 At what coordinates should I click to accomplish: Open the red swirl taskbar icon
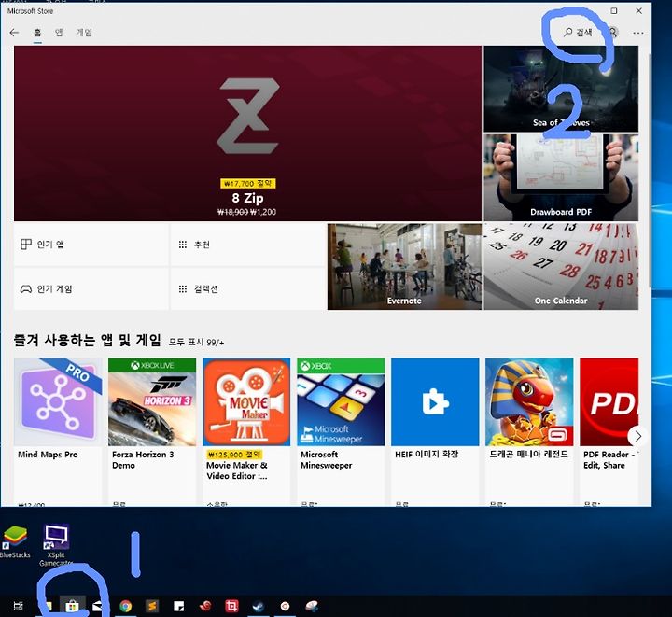click(205, 606)
